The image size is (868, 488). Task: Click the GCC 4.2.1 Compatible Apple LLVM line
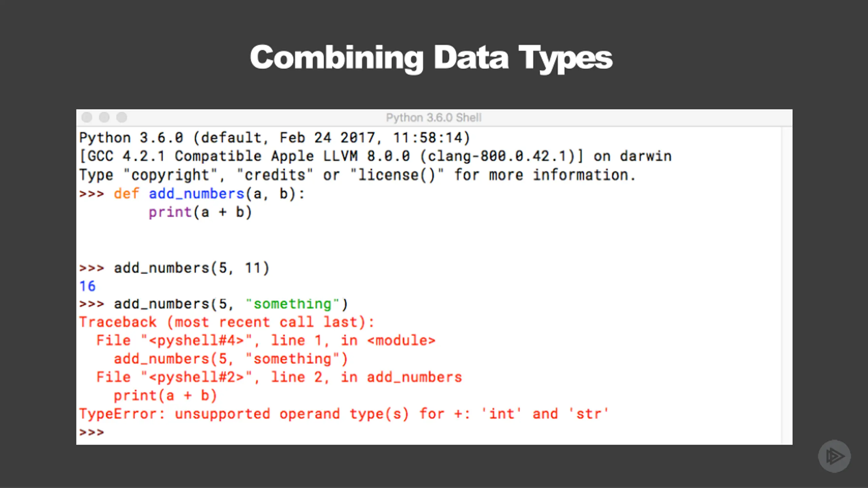(375, 156)
